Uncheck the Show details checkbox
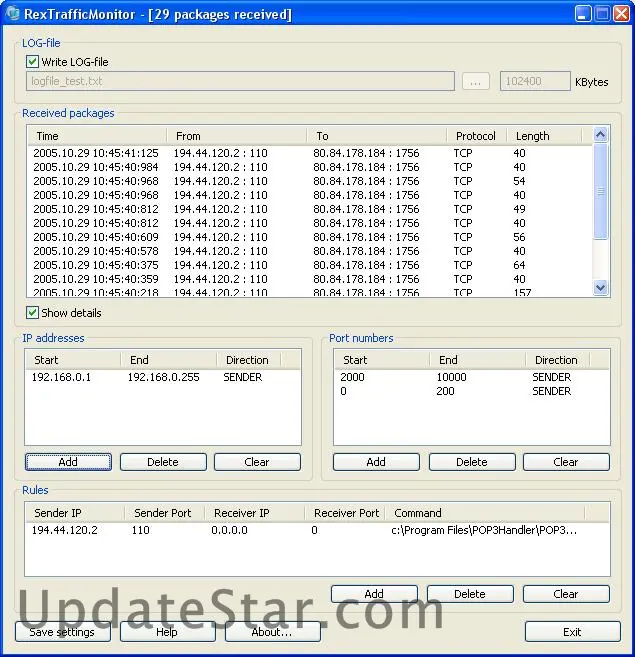The height and width of the screenshot is (657, 635). click(x=33, y=313)
